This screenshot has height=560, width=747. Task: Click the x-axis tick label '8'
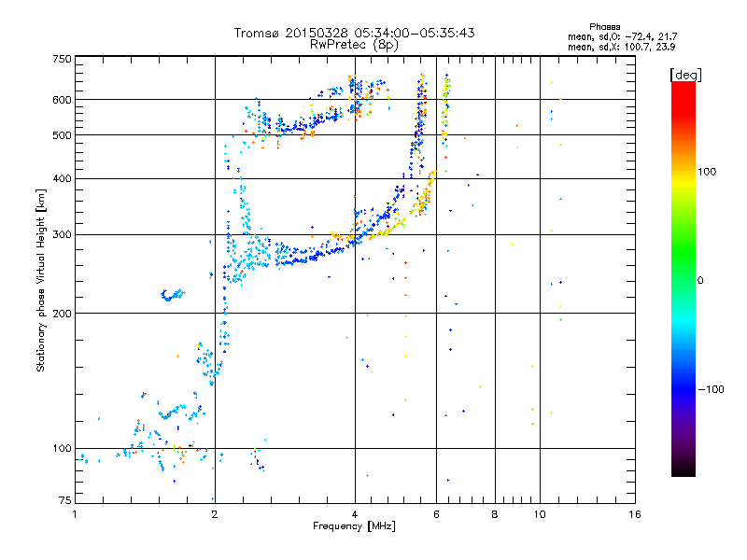coord(495,514)
